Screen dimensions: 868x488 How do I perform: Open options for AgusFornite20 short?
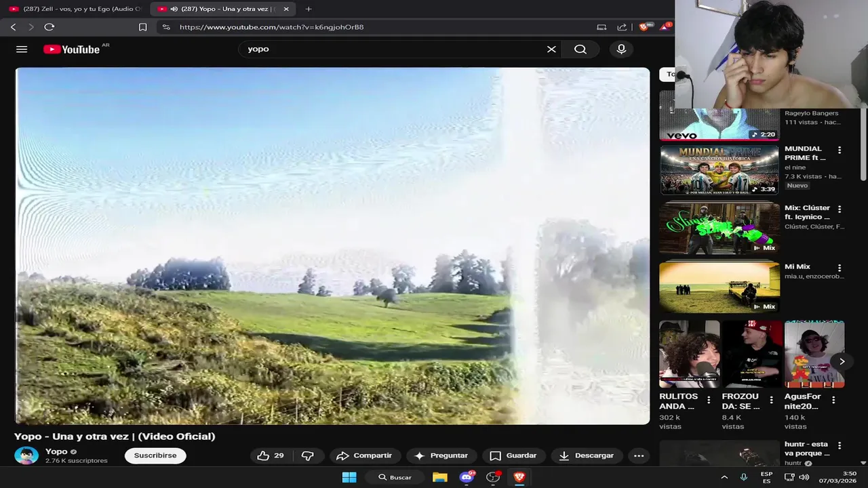click(x=833, y=400)
